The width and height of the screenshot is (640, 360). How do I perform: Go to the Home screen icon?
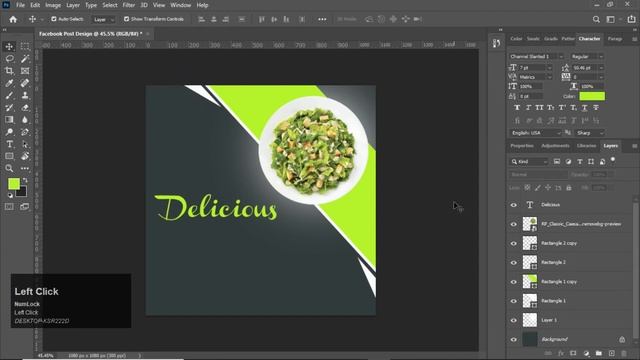point(13,19)
